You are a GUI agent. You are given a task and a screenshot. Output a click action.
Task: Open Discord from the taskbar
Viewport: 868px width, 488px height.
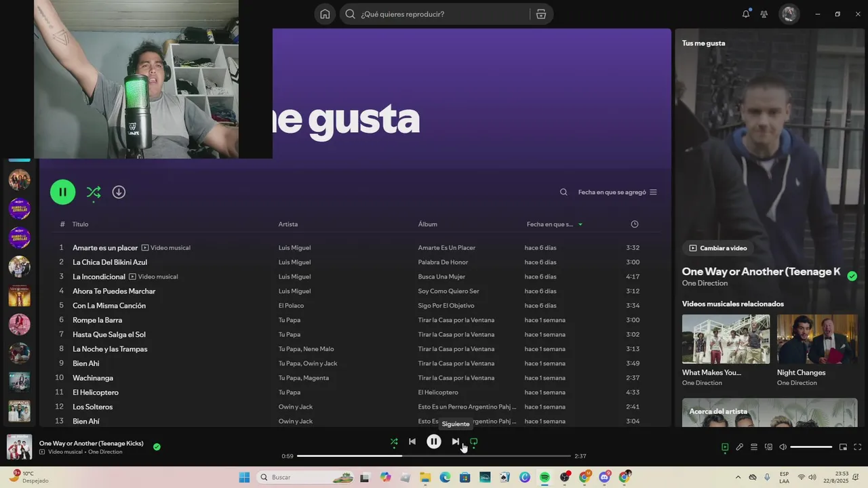(x=604, y=478)
